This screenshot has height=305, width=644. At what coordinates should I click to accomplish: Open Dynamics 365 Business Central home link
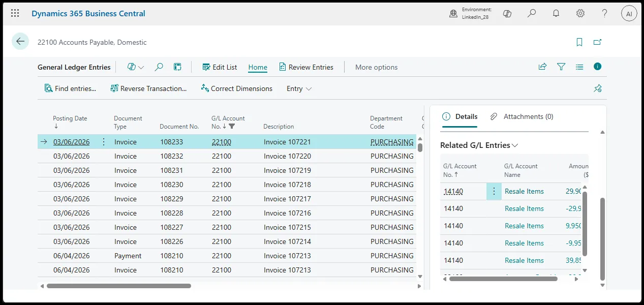[88, 14]
